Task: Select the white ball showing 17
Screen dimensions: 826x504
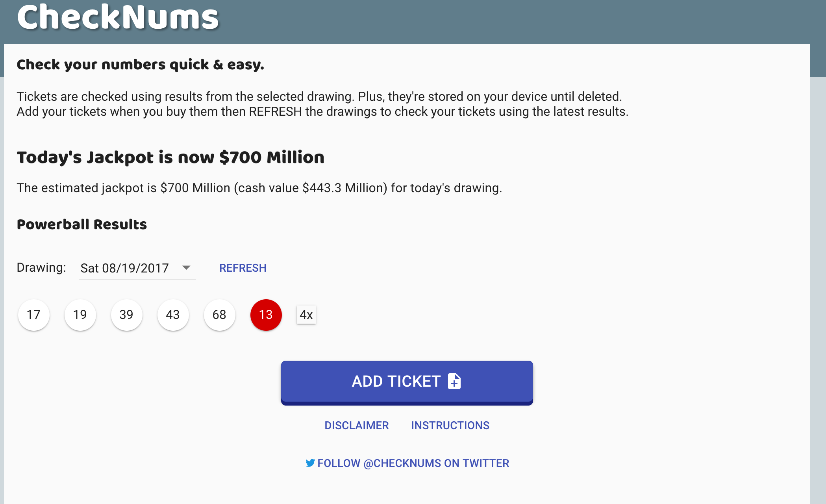Action: click(33, 315)
